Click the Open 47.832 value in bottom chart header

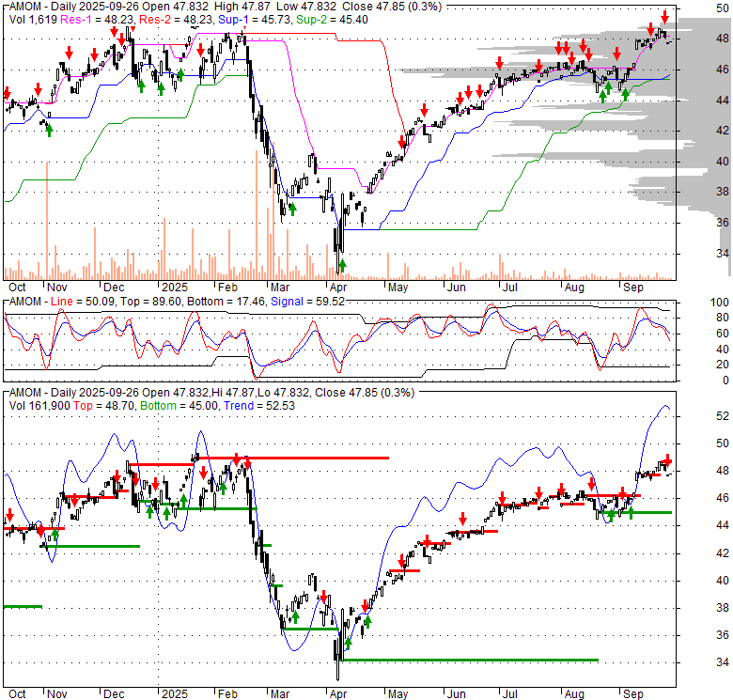pyautogui.click(x=175, y=393)
